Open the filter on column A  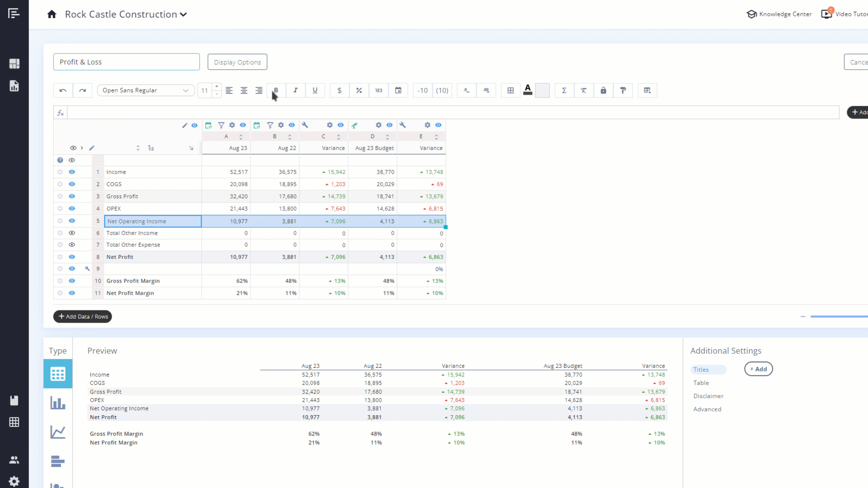tap(221, 125)
